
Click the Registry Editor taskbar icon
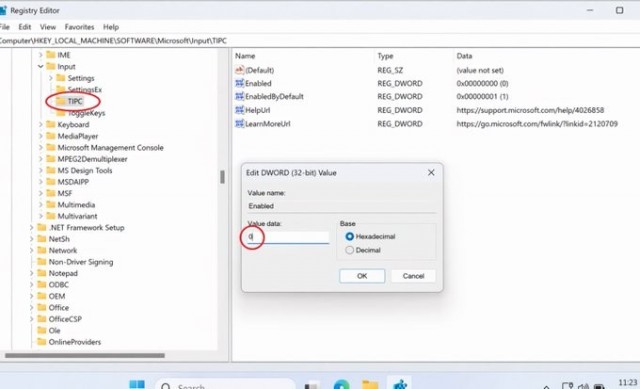pos(400,385)
